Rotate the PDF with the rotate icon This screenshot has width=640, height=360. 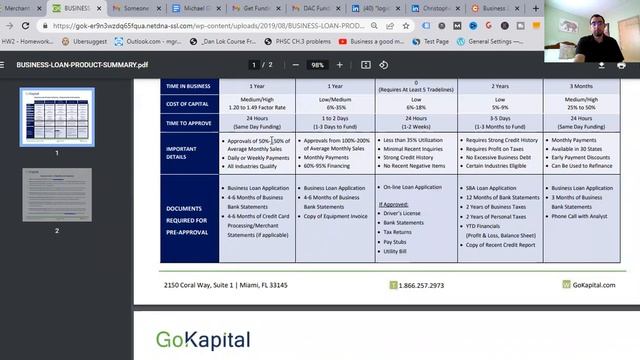[x=384, y=65]
